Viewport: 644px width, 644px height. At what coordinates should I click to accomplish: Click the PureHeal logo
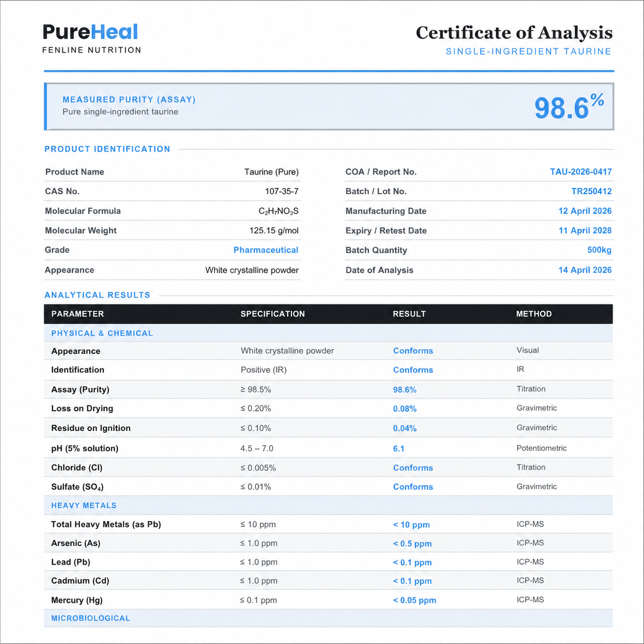click(x=91, y=37)
